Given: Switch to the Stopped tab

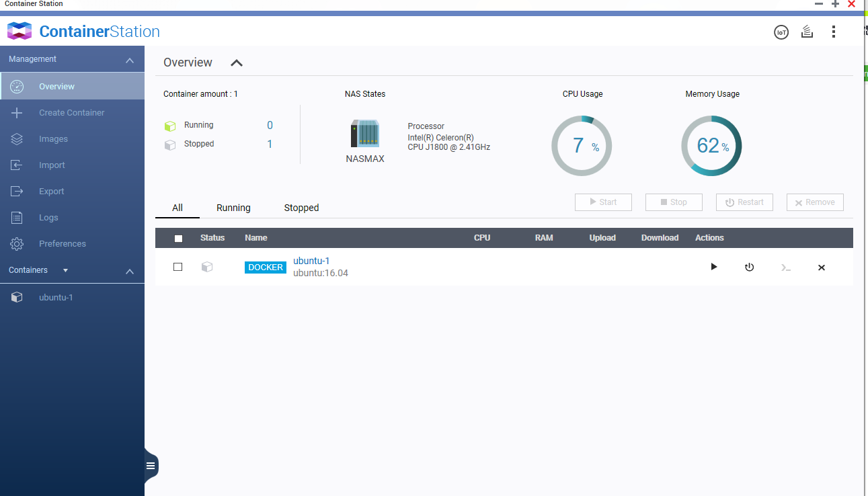Looking at the screenshot, I should point(301,208).
